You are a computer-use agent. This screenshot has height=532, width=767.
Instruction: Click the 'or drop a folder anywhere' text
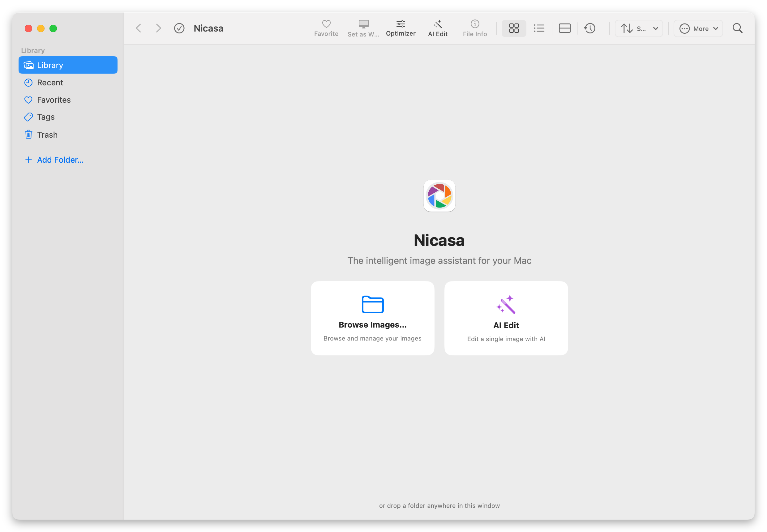pyautogui.click(x=439, y=505)
